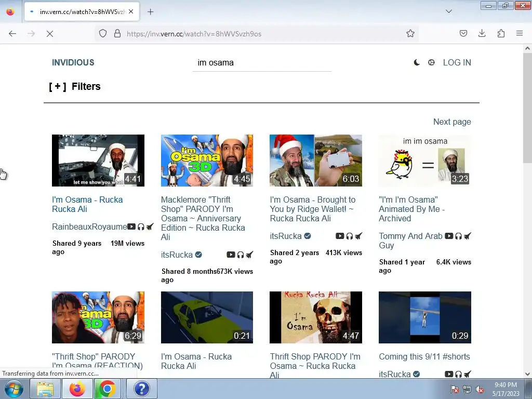This screenshot has height=399, width=532.
Task: Open the 'I'm Osama 3D' 4:45 thumbnail
Action: [207, 161]
